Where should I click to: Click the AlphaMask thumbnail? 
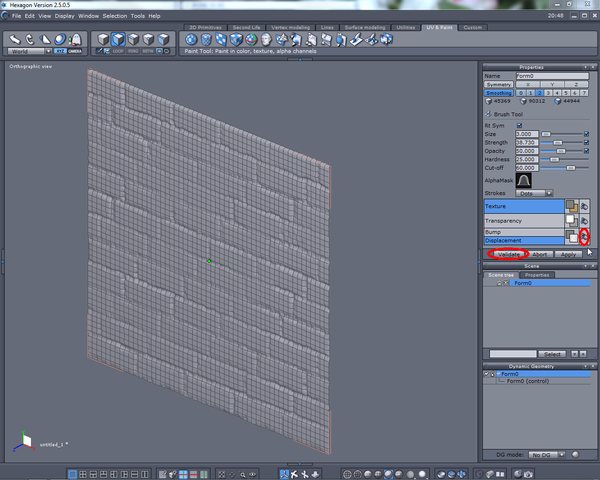point(523,180)
